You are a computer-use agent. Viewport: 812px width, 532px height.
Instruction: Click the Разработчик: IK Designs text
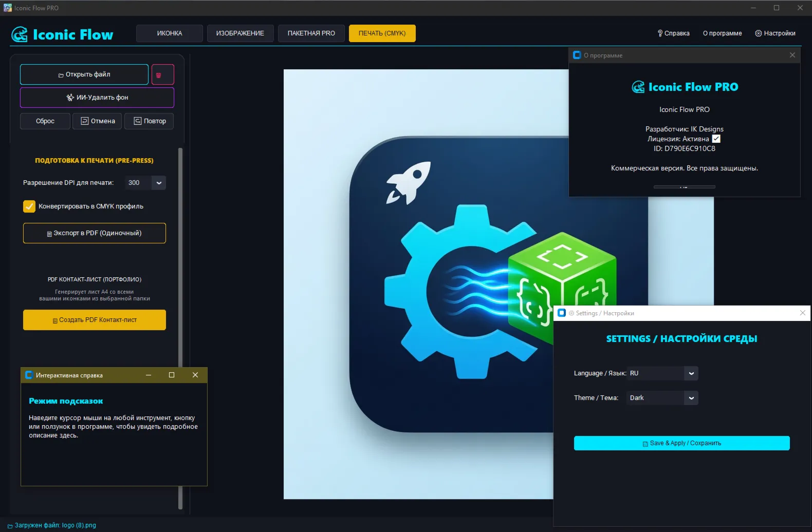click(685, 129)
